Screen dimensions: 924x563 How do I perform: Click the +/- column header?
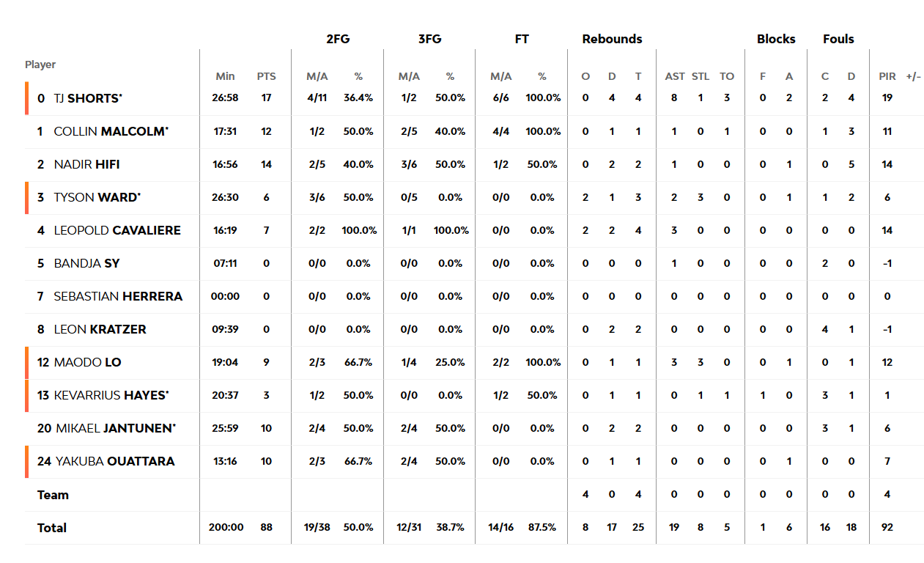[x=914, y=76]
